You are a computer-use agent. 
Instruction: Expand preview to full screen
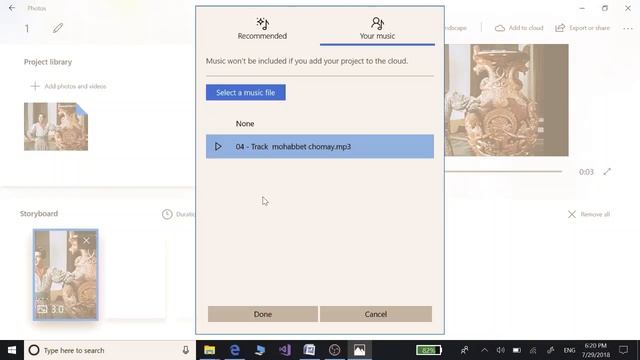tap(607, 172)
